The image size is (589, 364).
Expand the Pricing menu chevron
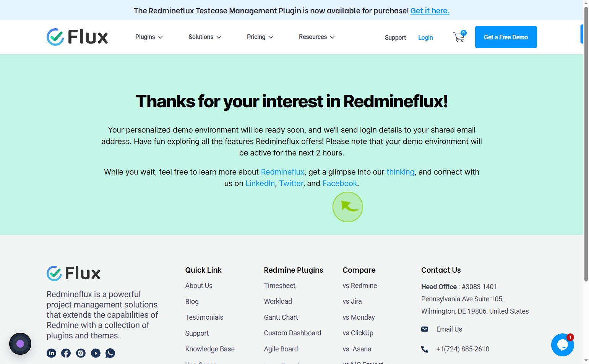271,37
